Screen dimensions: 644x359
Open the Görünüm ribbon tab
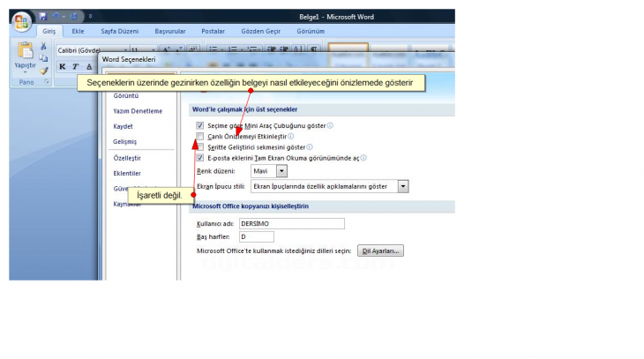[311, 31]
